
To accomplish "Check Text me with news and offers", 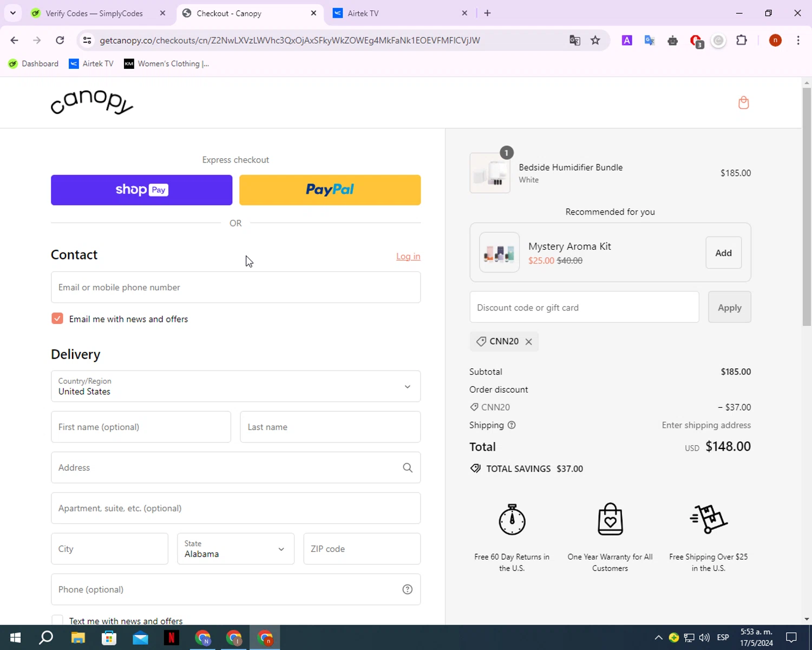I will 57,620.
